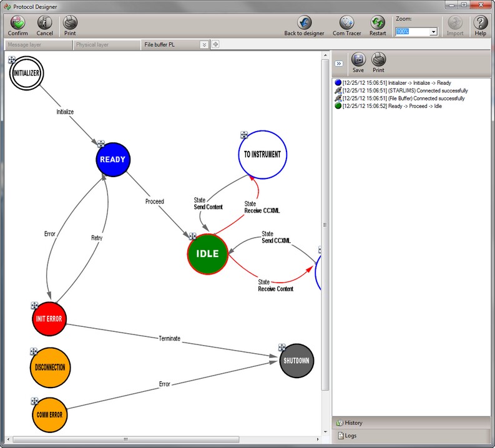The image size is (495, 448).
Task: Select the gray SHUTDOWN state node
Action: tap(297, 361)
